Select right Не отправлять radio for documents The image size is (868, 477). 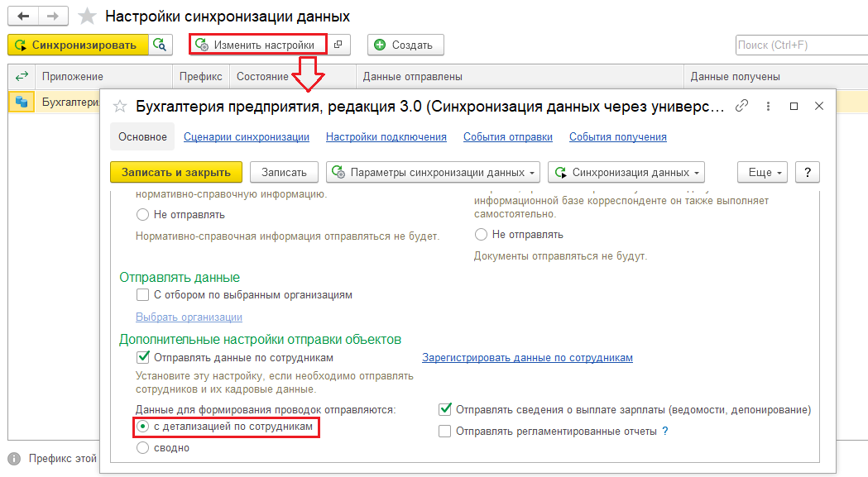pos(481,235)
